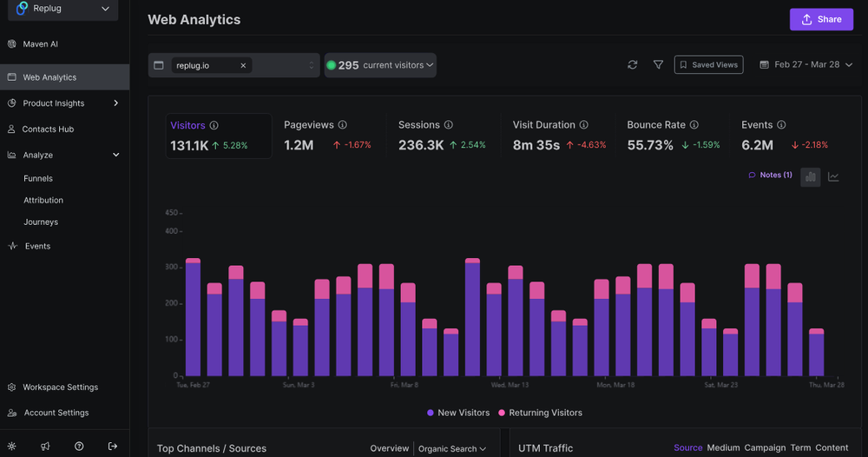Select Source tab in UTM Traffic
The height and width of the screenshot is (457, 868).
(688, 447)
